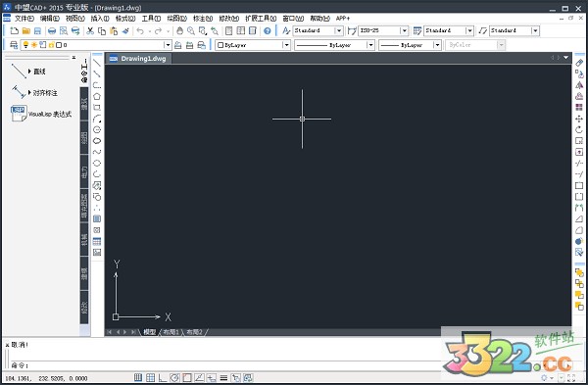Toggle snap mode in status bar
588x385 pixels.
[x=138, y=377]
